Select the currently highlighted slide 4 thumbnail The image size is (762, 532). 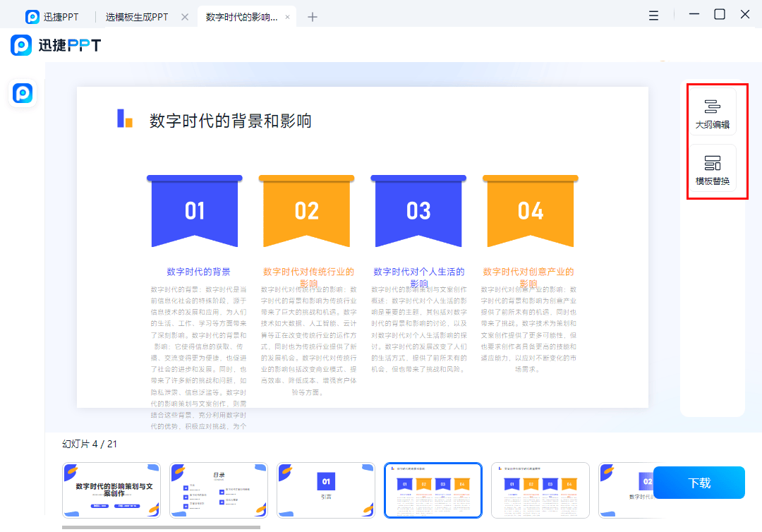click(x=433, y=490)
